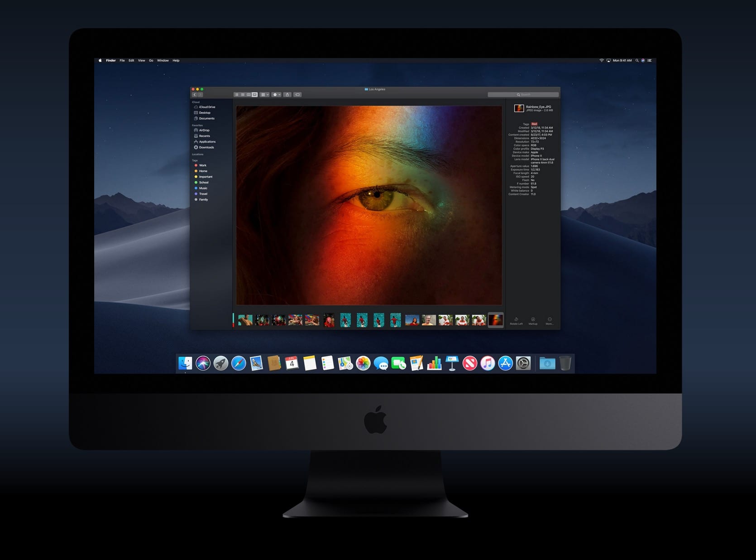Switch Finder to list view
Viewport: 756px width, 560px height.
pos(243,95)
